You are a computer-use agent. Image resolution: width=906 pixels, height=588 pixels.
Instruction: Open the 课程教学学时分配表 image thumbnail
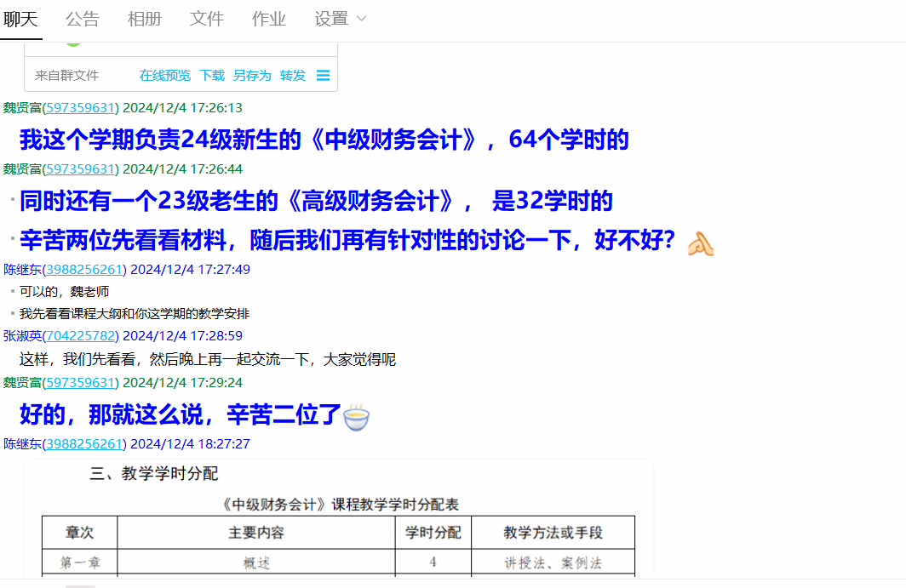[x=338, y=519]
